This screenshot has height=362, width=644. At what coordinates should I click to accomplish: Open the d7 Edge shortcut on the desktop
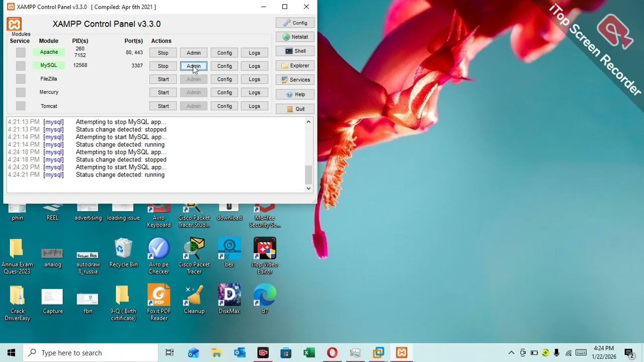click(x=265, y=299)
